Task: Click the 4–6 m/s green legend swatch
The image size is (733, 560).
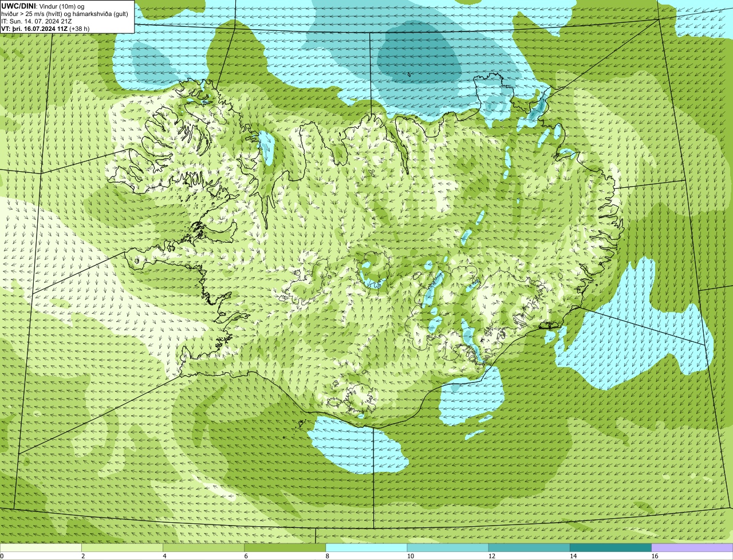Action: (204, 548)
